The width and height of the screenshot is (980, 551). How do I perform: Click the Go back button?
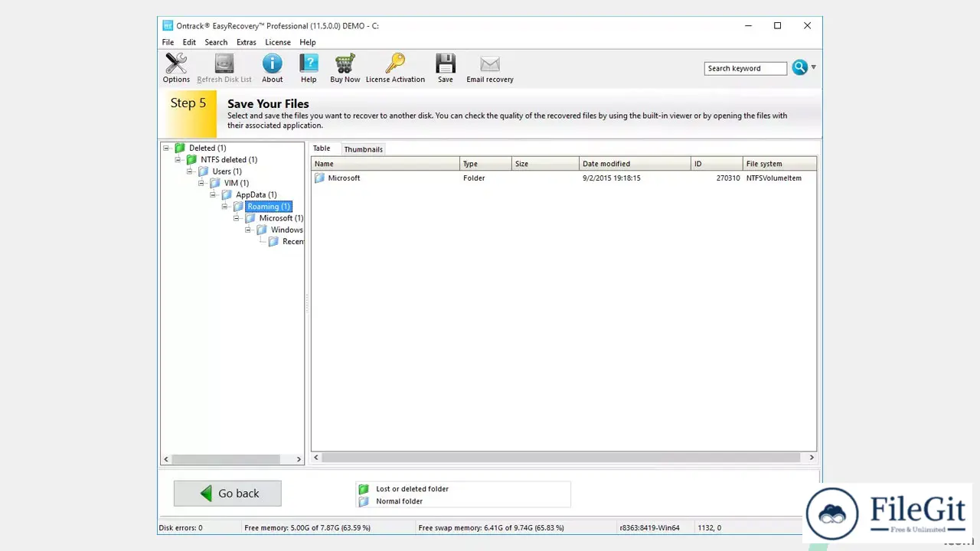227,494
